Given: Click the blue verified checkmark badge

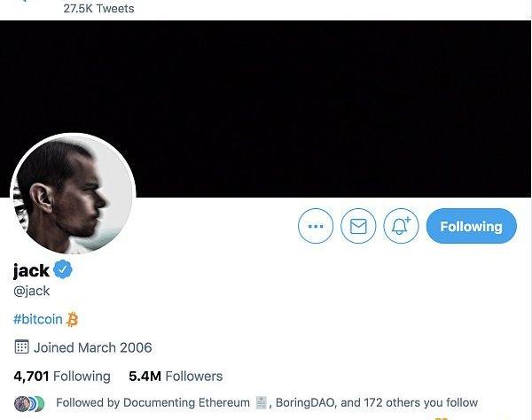Looking at the screenshot, I should (64, 270).
